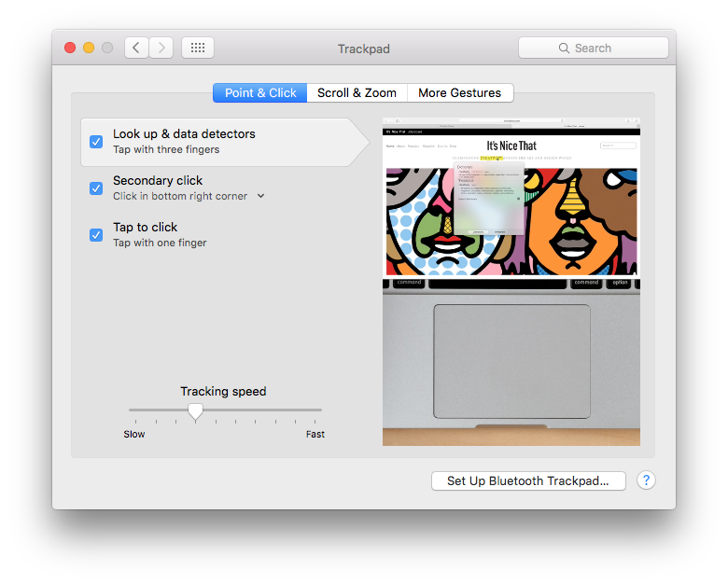Click the gesture preview video

511,282
